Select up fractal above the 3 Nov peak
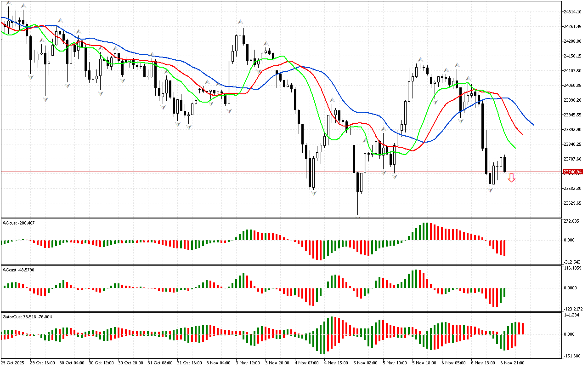The image size is (588, 368). (x=240, y=22)
